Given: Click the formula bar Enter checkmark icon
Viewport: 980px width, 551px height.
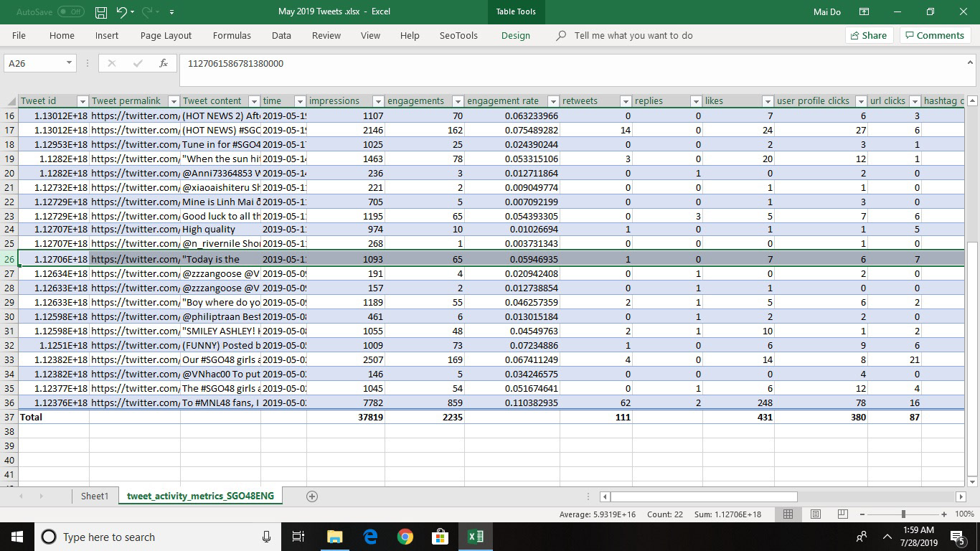Looking at the screenshot, I should 138,63.
